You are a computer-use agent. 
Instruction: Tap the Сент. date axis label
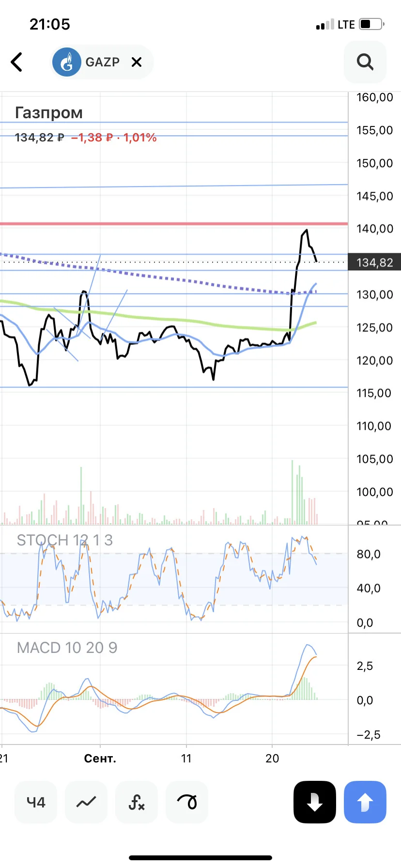(100, 759)
